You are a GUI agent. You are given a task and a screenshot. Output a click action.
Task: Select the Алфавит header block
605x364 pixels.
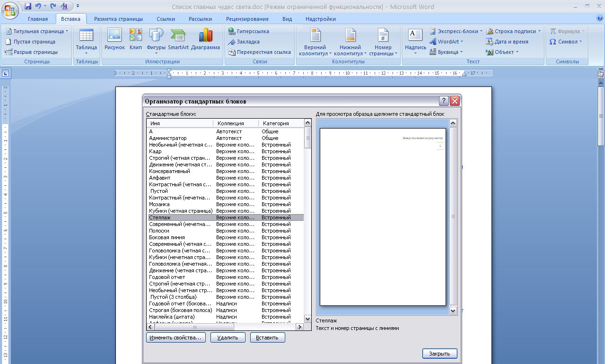click(226, 178)
